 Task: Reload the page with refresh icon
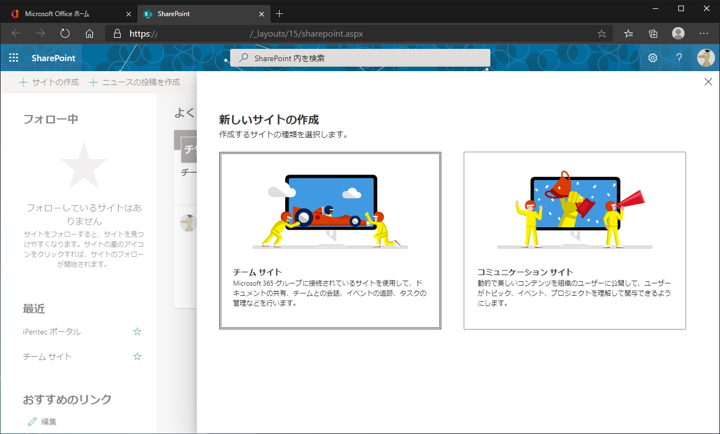[65, 34]
